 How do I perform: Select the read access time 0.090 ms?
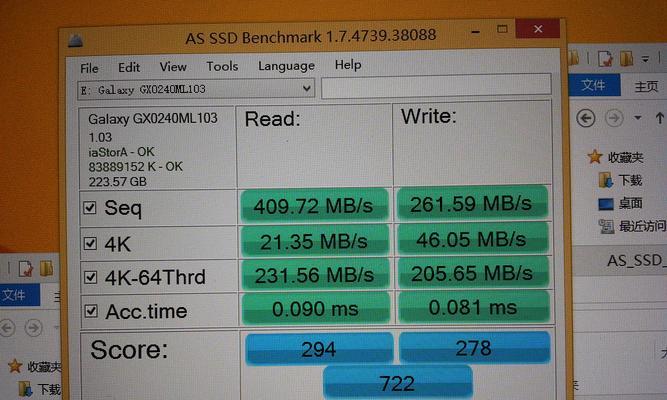[x=315, y=309]
